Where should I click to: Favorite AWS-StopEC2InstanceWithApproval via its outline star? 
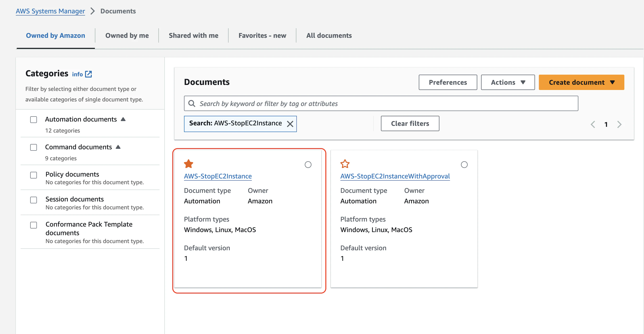[345, 164]
